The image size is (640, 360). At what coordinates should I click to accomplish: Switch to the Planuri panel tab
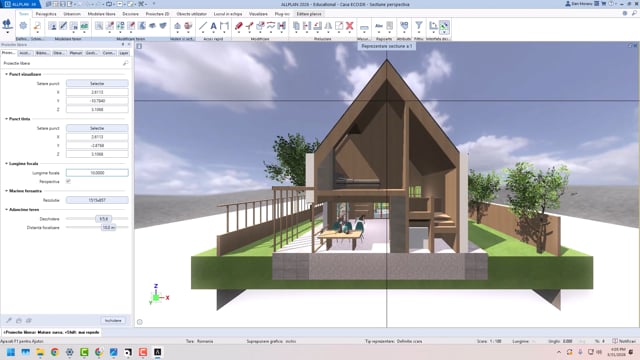[x=76, y=53]
